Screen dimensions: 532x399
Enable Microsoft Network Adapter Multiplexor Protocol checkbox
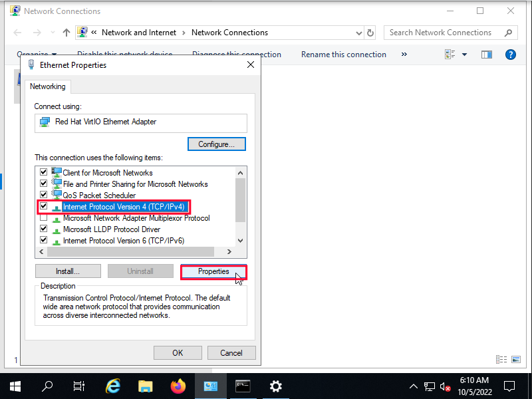[43, 217]
